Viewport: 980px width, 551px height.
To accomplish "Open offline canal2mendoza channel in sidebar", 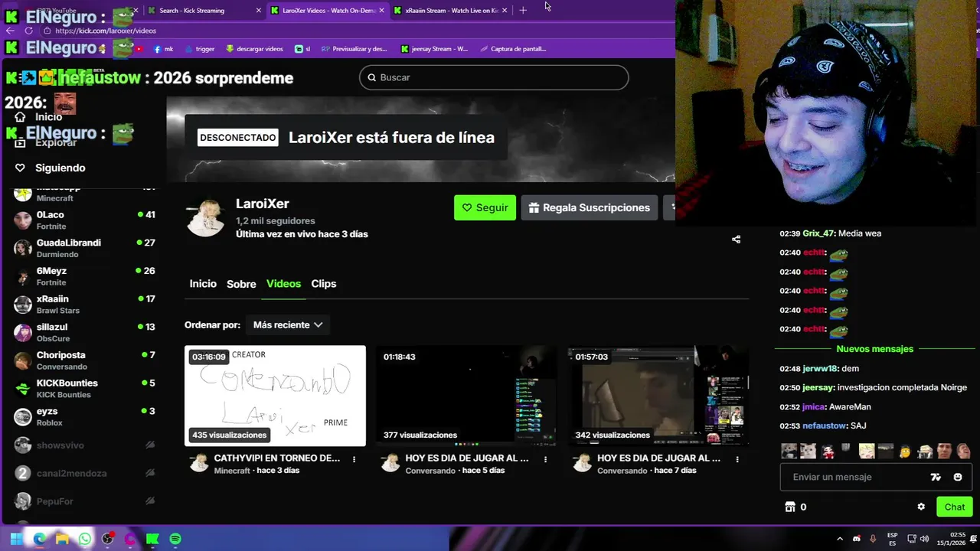I will pos(84,473).
